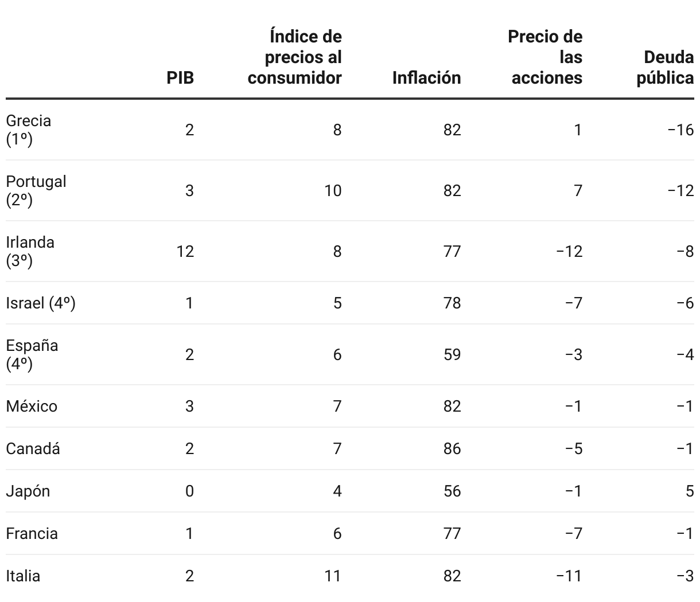Image resolution: width=700 pixels, height=602 pixels.
Task: Select the Deuda pública column header
Action: (665, 67)
